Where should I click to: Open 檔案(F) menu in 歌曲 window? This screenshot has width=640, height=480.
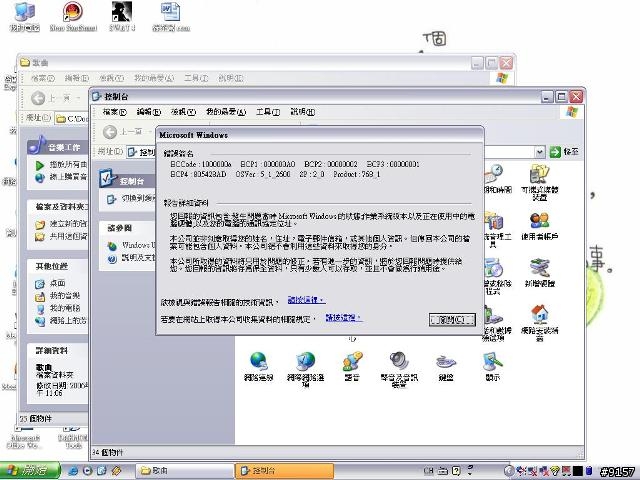pyautogui.click(x=43, y=78)
